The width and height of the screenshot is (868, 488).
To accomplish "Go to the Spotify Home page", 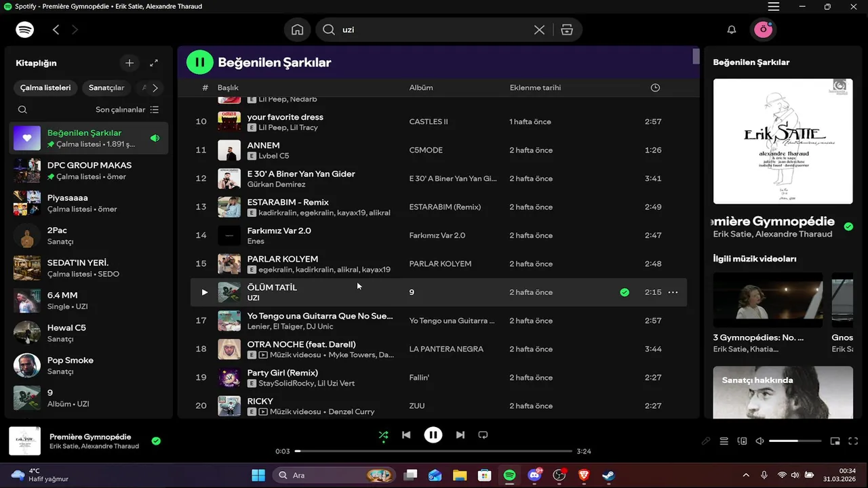I will 297,30.
